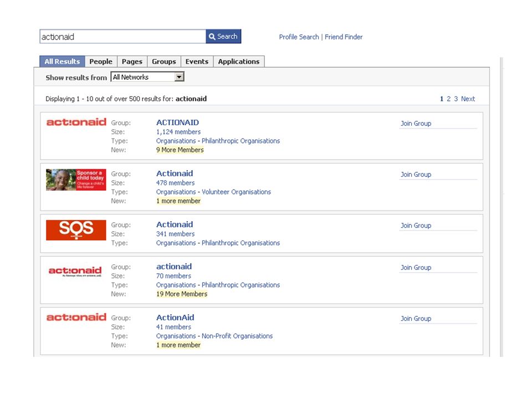532x399 pixels.
Task: Switch to the Events tab
Action: tap(197, 62)
